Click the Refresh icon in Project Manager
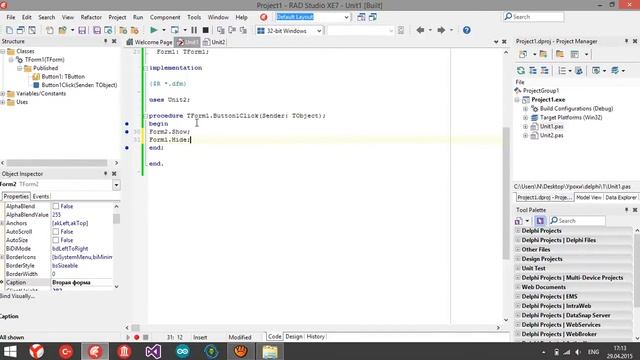This screenshot has height=360, width=640. (x=521, y=71)
